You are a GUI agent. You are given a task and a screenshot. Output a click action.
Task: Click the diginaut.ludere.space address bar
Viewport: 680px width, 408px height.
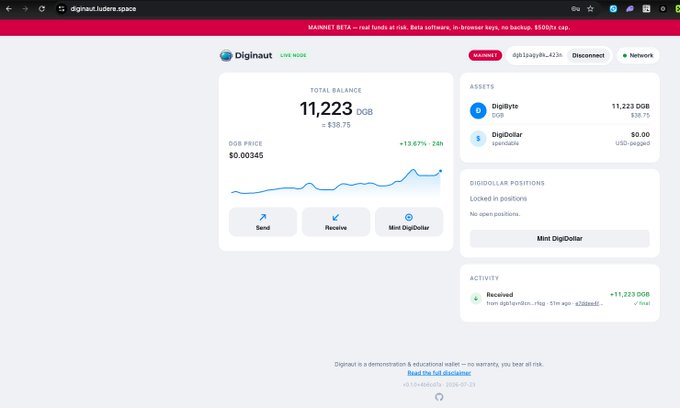[103, 9]
